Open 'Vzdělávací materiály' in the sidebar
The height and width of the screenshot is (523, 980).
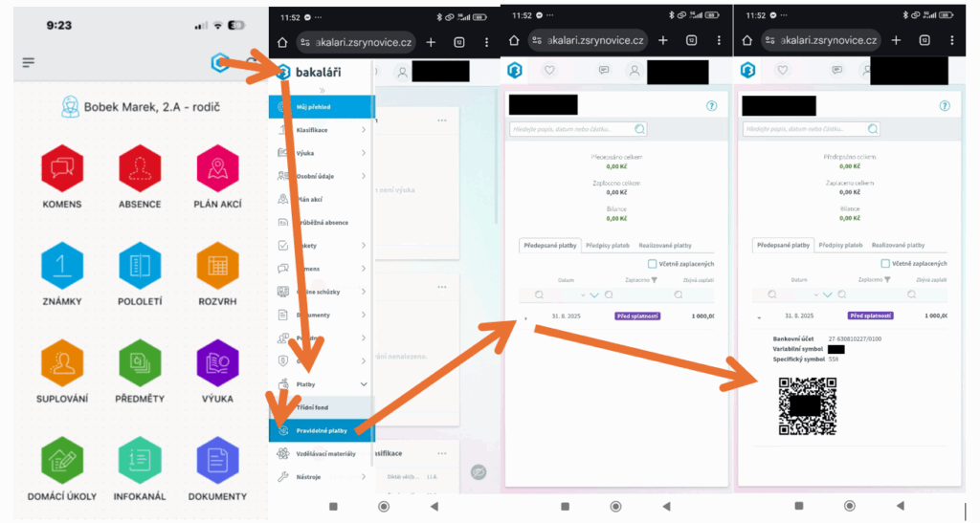click(323, 453)
